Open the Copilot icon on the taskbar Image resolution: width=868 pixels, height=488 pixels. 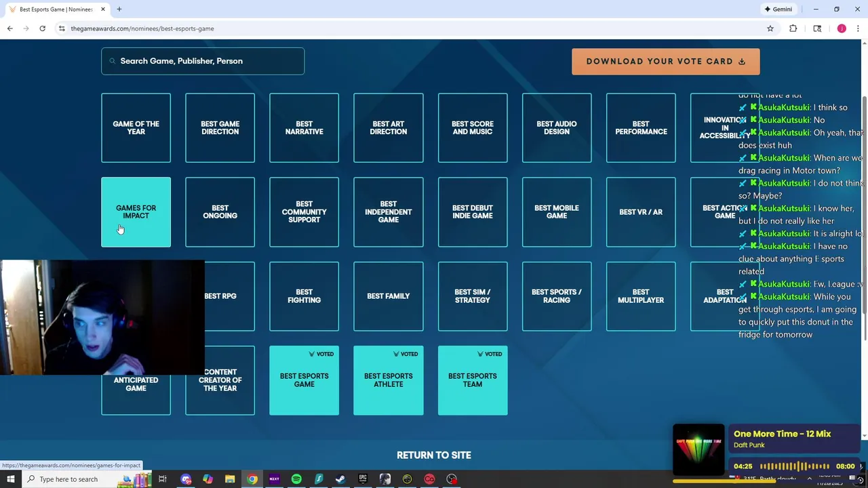point(208,479)
